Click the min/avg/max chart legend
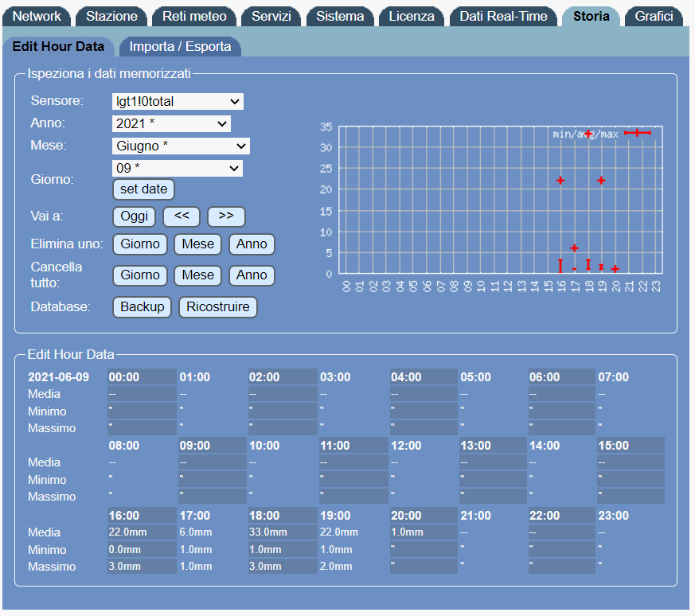The width and height of the screenshot is (695, 616). click(x=602, y=134)
